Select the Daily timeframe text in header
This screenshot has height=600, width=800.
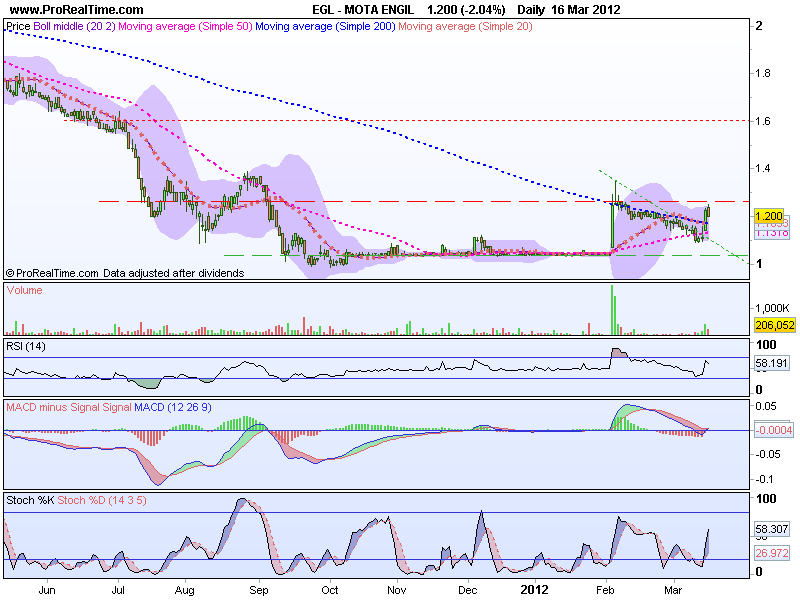[531, 9]
